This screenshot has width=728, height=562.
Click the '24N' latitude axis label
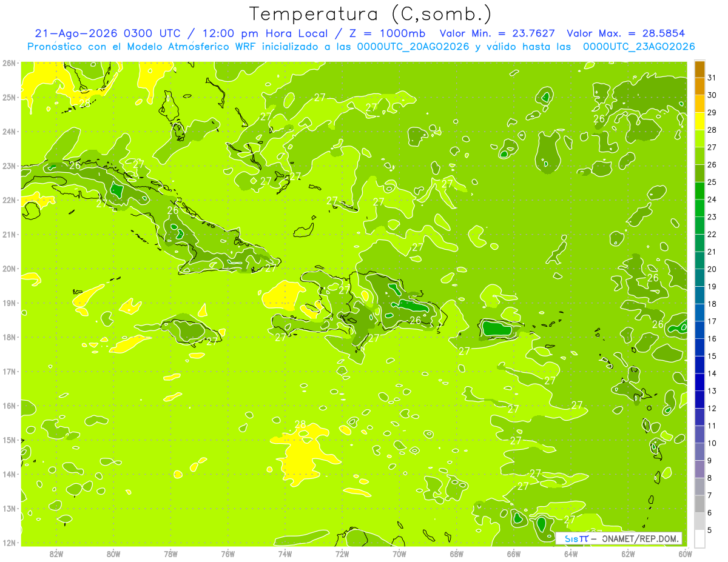click(x=9, y=132)
